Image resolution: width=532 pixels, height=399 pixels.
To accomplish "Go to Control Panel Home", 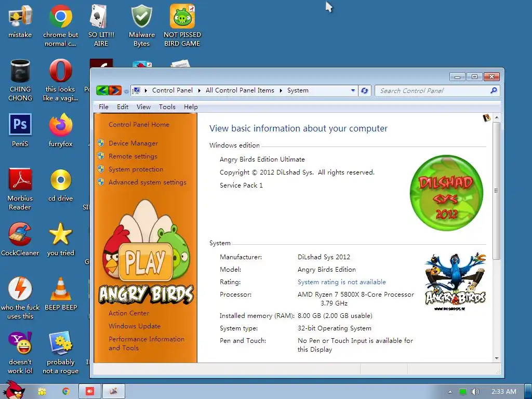I will [139, 125].
